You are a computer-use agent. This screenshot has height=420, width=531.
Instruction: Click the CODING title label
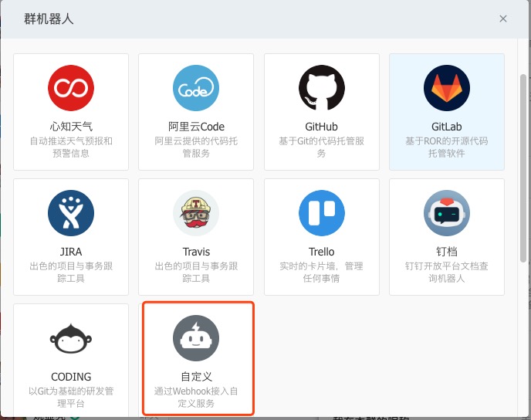[x=71, y=377]
